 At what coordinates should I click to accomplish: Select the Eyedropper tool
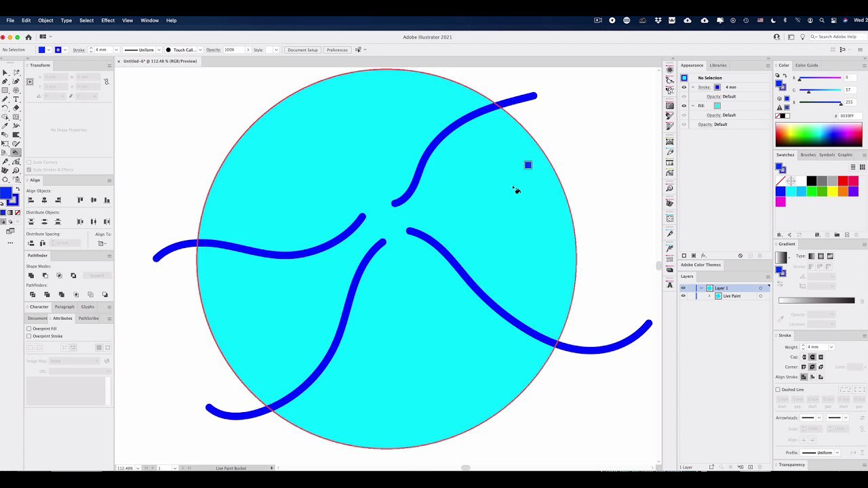pos(5,126)
